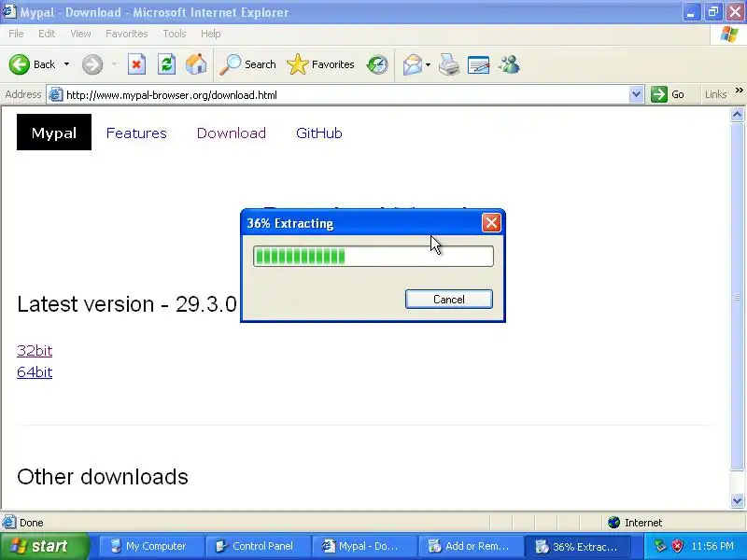The width and height of the screenshot is (747, 560).
Task: Click the red security shield tray icon
Action: pos(677,546)
